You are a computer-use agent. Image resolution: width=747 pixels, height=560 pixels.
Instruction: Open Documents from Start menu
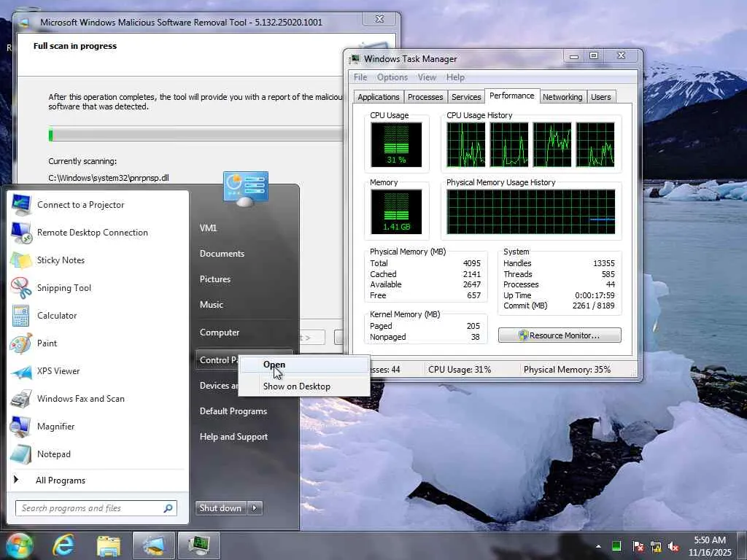(222, 254)
